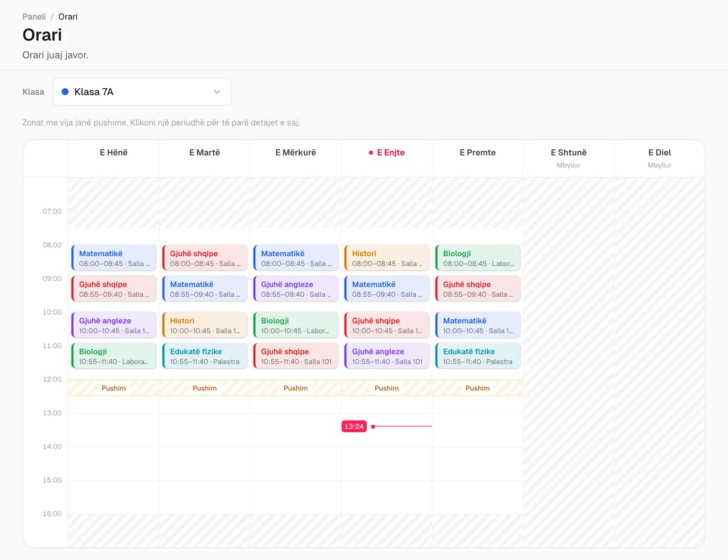Click the Pushim break on Thursday

coord(386,388)
